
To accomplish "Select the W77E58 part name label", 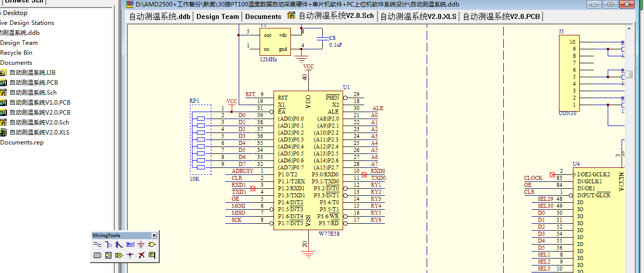I will 329,233.
